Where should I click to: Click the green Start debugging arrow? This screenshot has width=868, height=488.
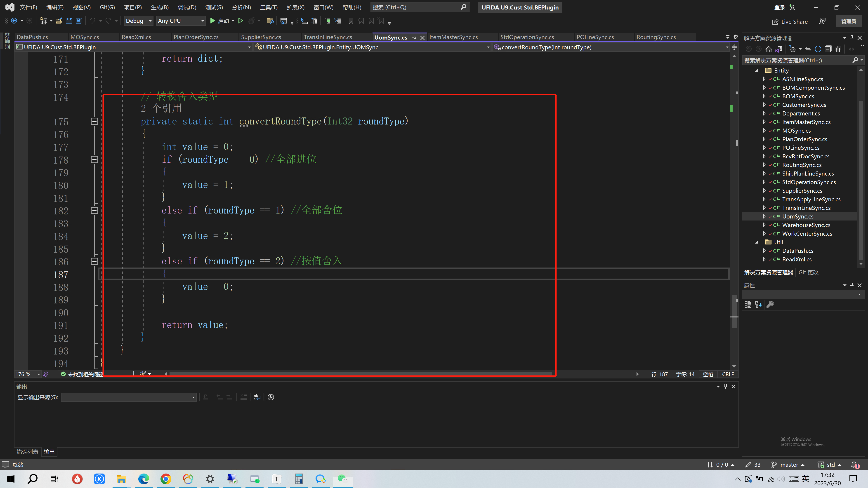click(212, 21)
